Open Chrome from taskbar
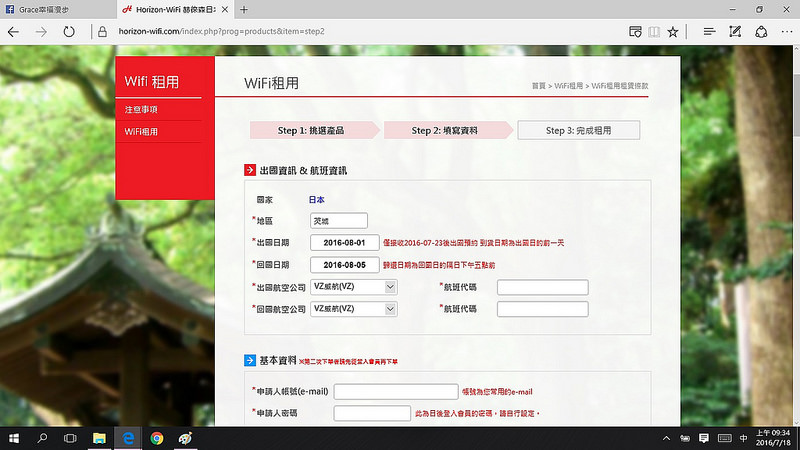This screenshot has width=800, height=450. 157,438
